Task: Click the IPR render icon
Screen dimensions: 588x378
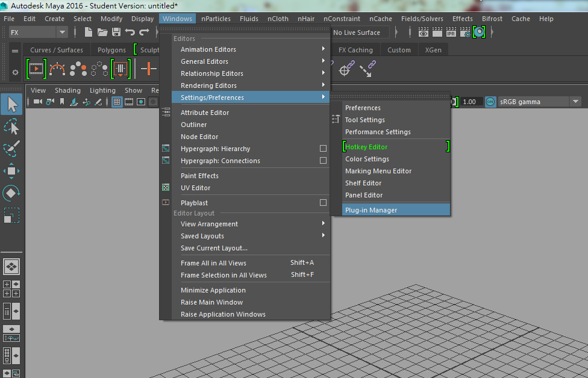Action: point(451,33)
